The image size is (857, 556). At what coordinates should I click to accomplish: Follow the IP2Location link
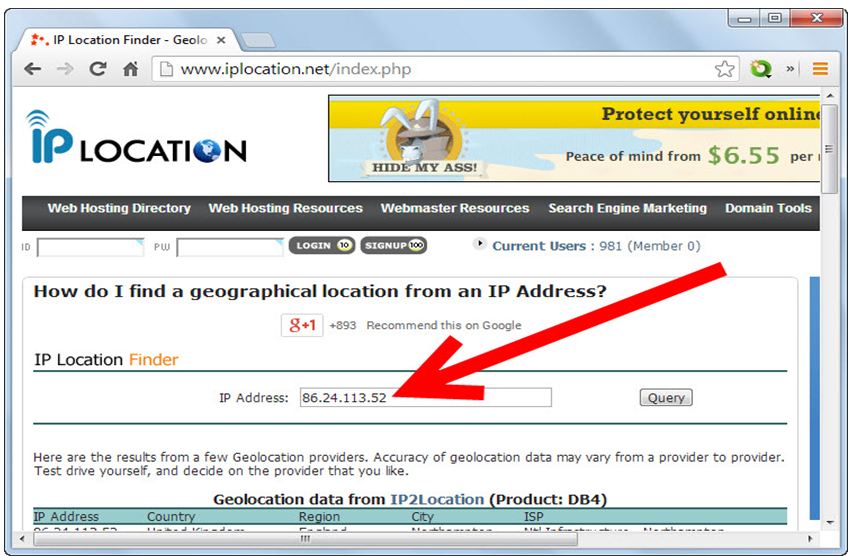(437, 499)
